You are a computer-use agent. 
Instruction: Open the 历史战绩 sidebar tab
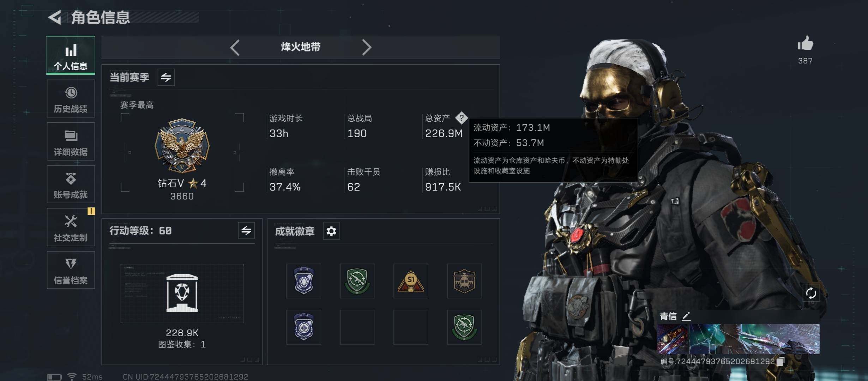pyautogui.click(x=71, y=98)
